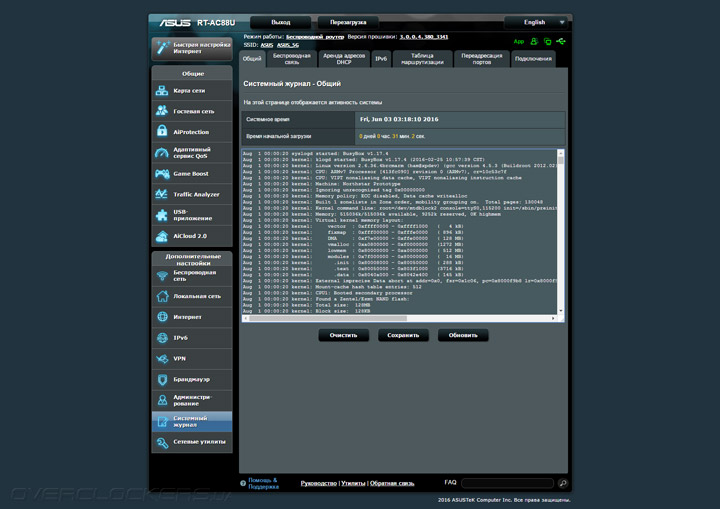Image resolution: width=720 pixels, height=509 pixels.
Task: Click the green App status label
Action: 519,41
